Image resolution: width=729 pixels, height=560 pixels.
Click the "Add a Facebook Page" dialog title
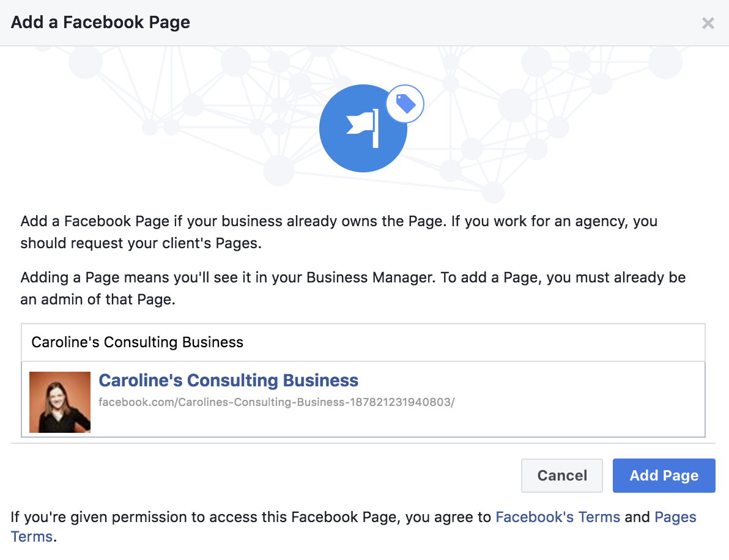click(x=100, y=23)
